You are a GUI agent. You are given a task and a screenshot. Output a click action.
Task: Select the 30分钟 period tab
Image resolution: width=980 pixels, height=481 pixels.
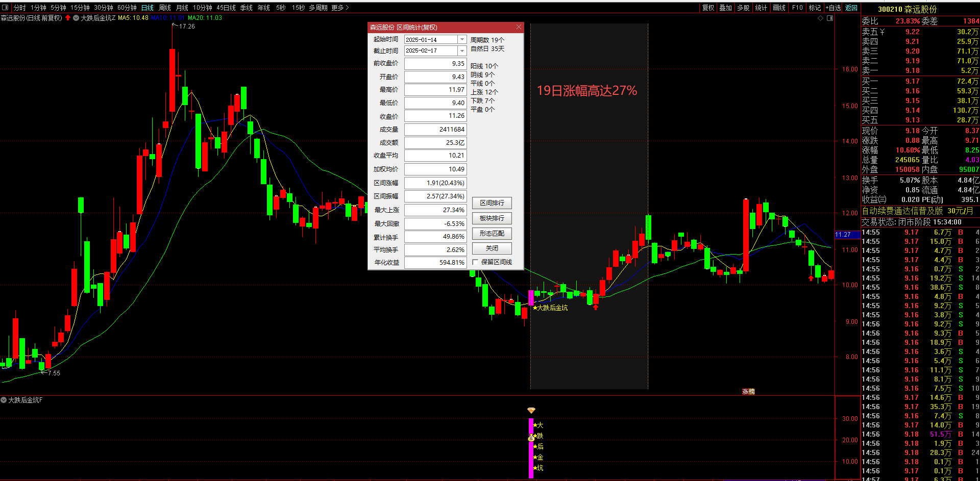click(104, 8)
